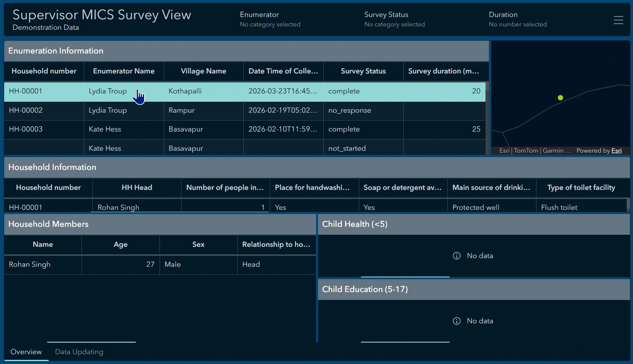
Task: Select the HH-00001 row in Enumeration table
Action: coord(245,92)
